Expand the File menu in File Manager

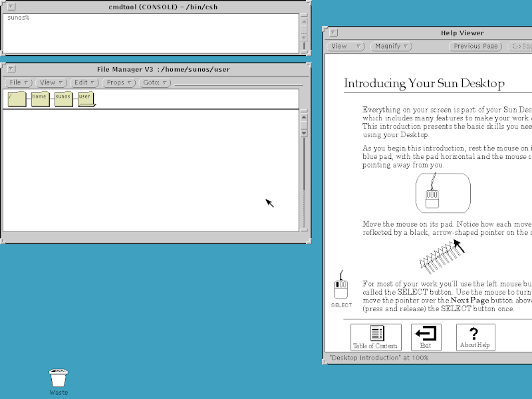(x=18, y=82)
